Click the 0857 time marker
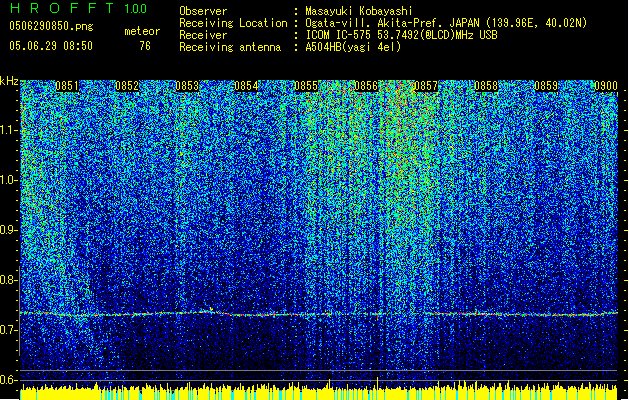Screen dimensions: 629x400 (426, 86)
